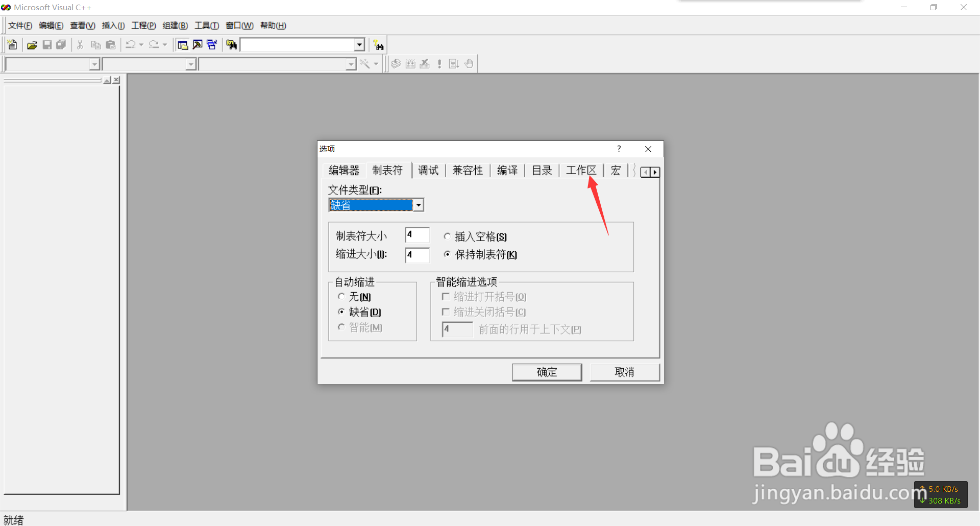Screen dimensions: 980x526
Task: Switch to the 兼容性 tab
Action: point(468,171)
